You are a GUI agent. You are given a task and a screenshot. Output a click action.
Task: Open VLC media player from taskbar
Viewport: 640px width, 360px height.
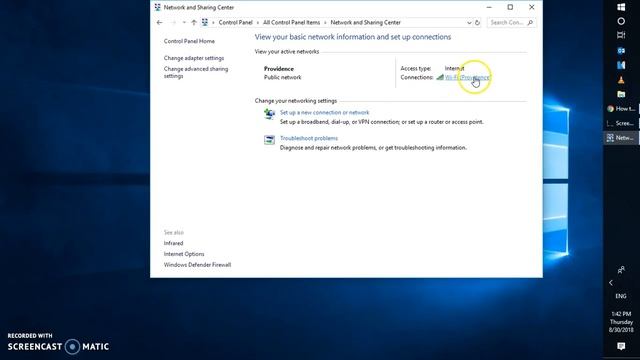621,80
